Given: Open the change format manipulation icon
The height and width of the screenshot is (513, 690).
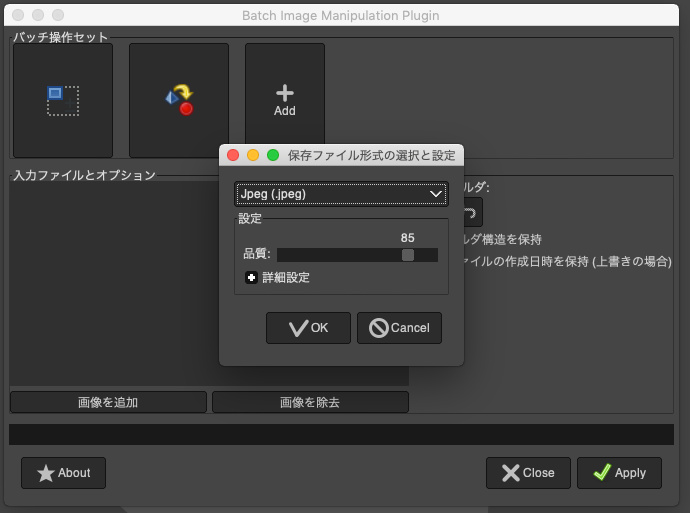Looking at the screenshot, I should (179, 100).
